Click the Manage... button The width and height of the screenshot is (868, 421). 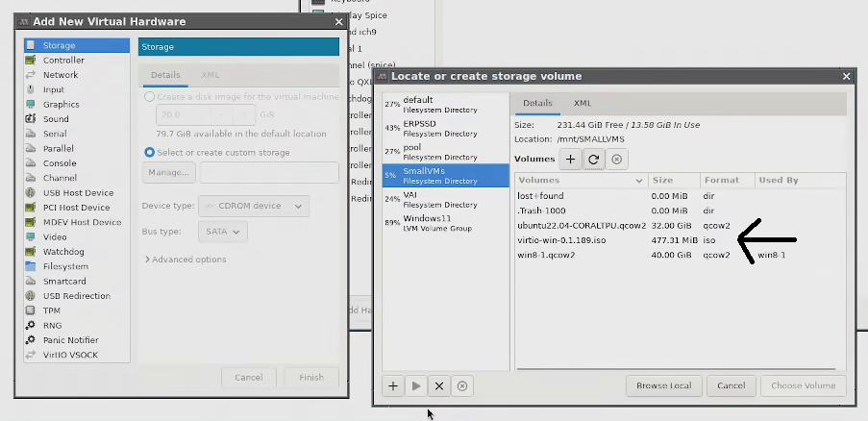(x=169, y=173)
